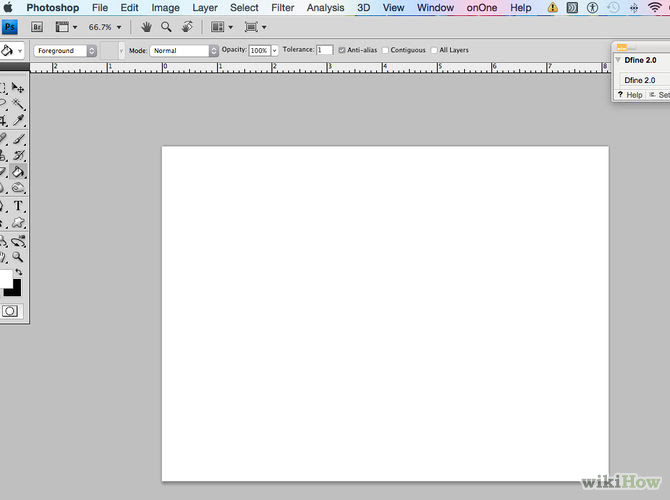This screenshot has height=500, width=670.
Task: Open the Screen Mode menu
Action: 255,27
